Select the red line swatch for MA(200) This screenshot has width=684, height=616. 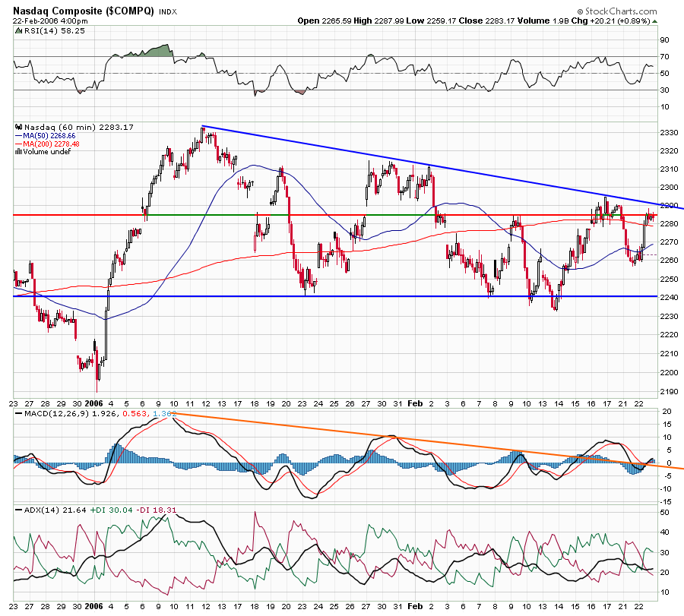tap(19, 144)
